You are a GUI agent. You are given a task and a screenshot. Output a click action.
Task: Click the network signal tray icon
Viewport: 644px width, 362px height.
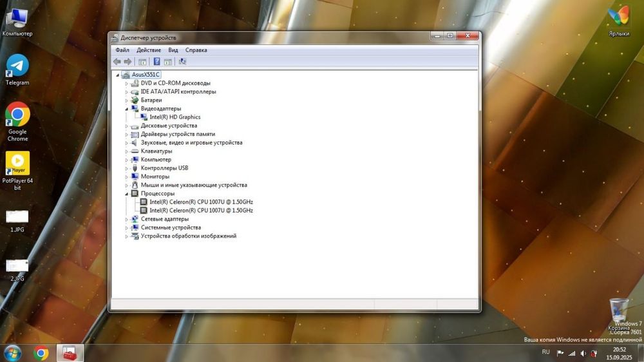tap(572, 354)
